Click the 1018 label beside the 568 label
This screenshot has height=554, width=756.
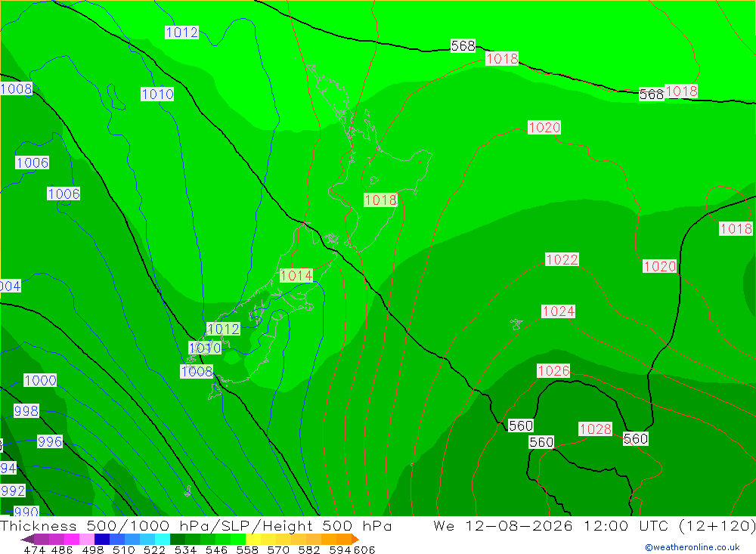[681, 91]
